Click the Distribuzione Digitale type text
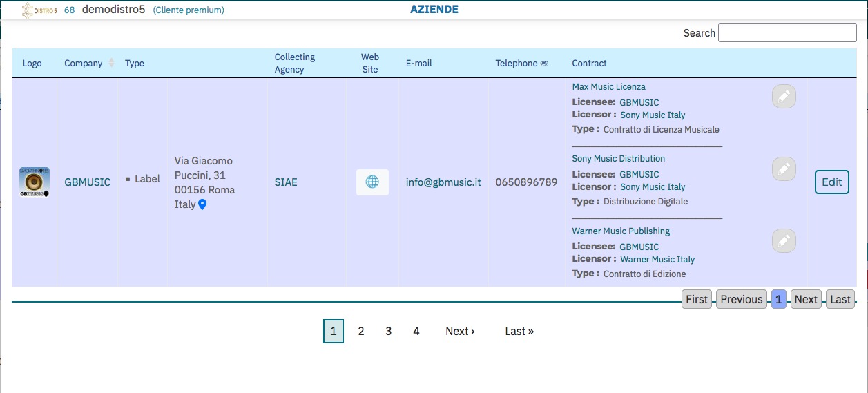 tap(646, 202)
